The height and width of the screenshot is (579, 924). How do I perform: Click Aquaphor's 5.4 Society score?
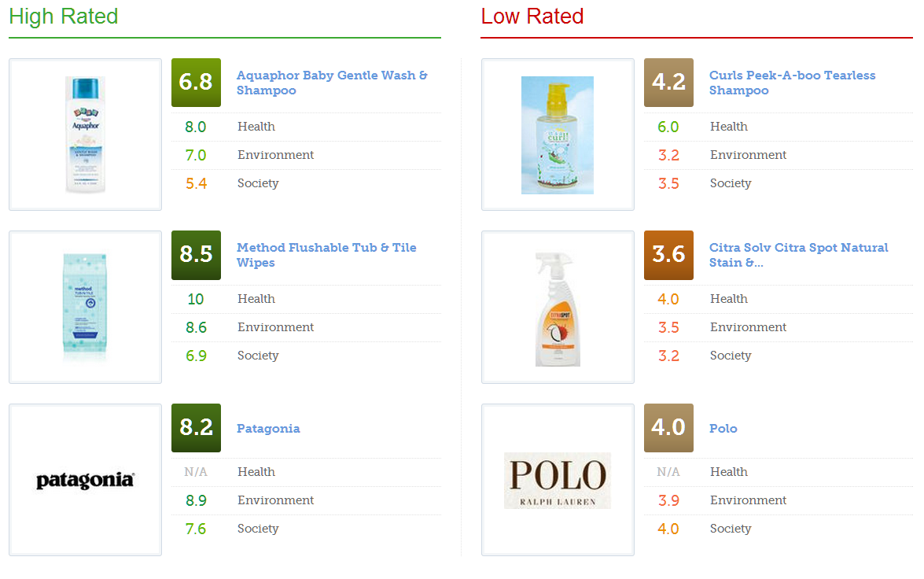click(x=197, y=183)
